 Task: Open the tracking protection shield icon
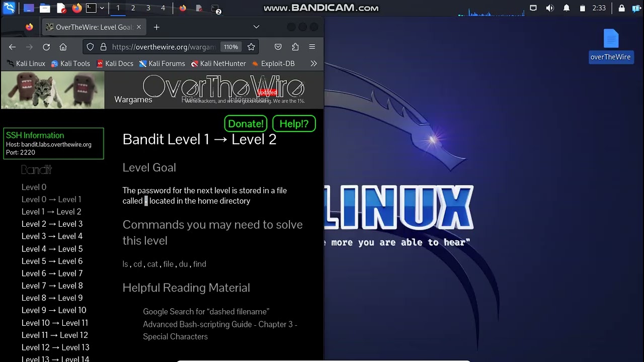(90, 47)
